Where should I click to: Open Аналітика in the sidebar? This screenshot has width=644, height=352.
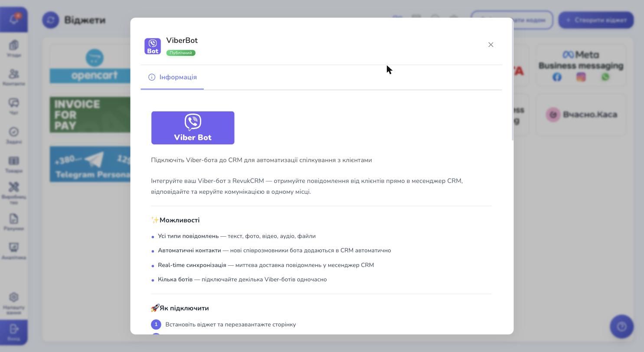(x=14, y=251)
